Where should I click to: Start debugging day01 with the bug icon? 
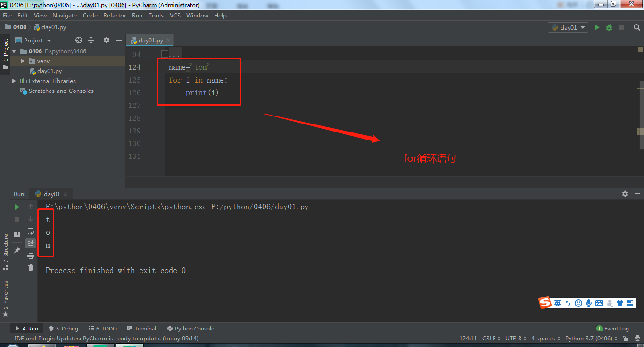(x=609, y=27)
